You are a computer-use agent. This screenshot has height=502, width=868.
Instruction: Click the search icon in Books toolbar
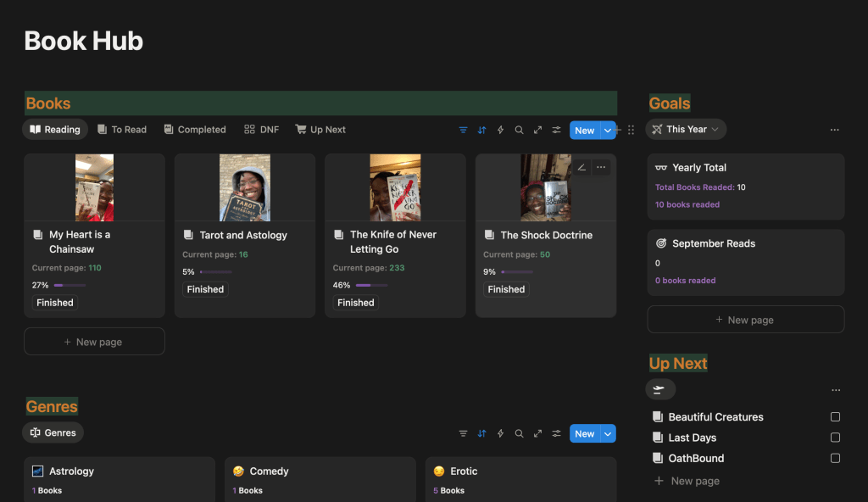coord(519,130)
